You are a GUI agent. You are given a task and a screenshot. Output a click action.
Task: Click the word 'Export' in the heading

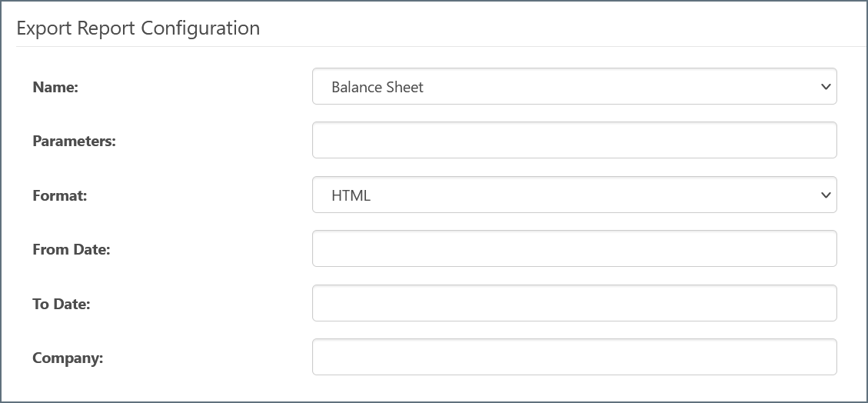pos(44,28)
